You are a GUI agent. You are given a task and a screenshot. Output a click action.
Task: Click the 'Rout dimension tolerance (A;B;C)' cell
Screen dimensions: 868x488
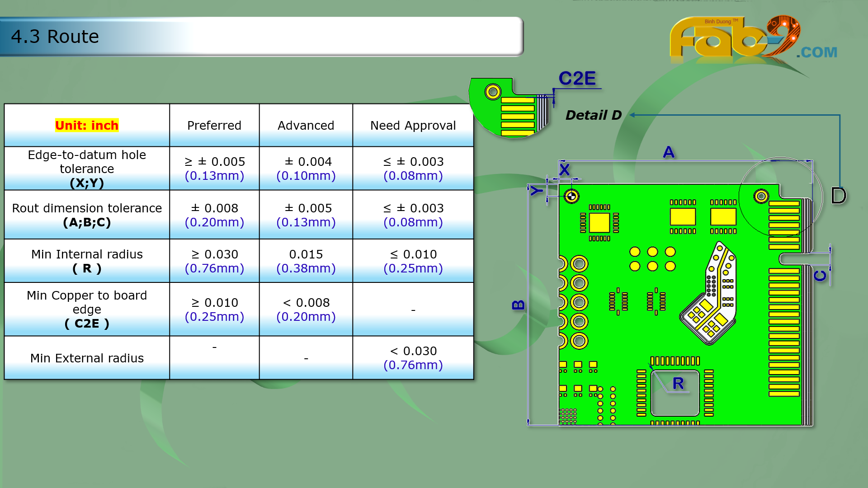coord(87,215)
